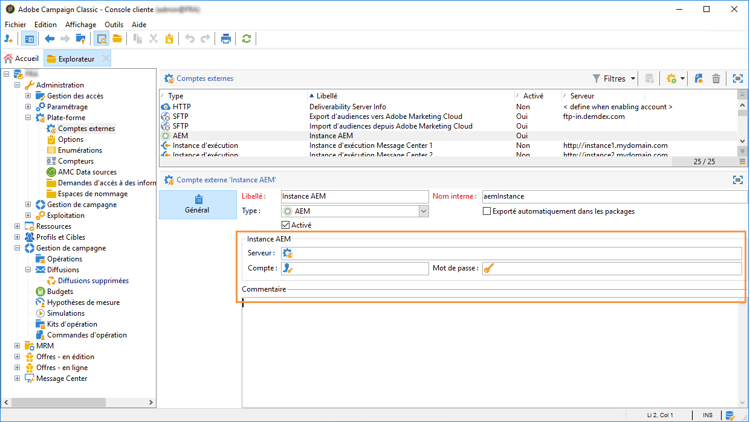This screenshot has width=750, height=422.
Task: Click the enlarge icon of Compte externe panel
Action: [738, 180]
